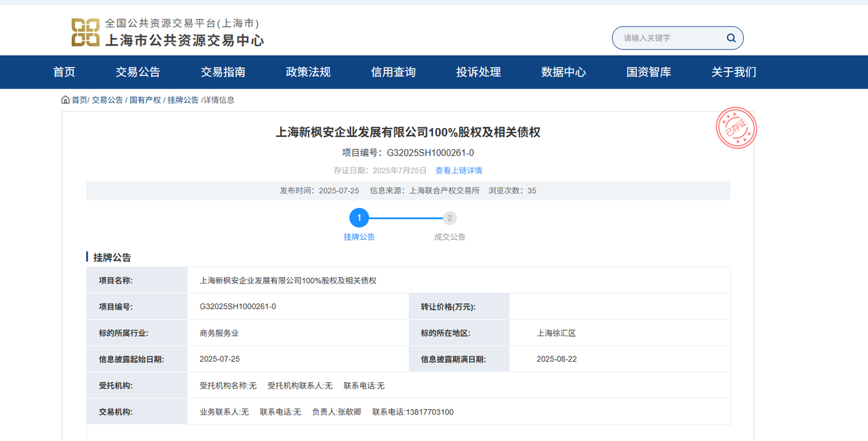The height and width of the screenshot is (441, 868).
Task: Click the search magnifier icon
Action: [731, 38]
